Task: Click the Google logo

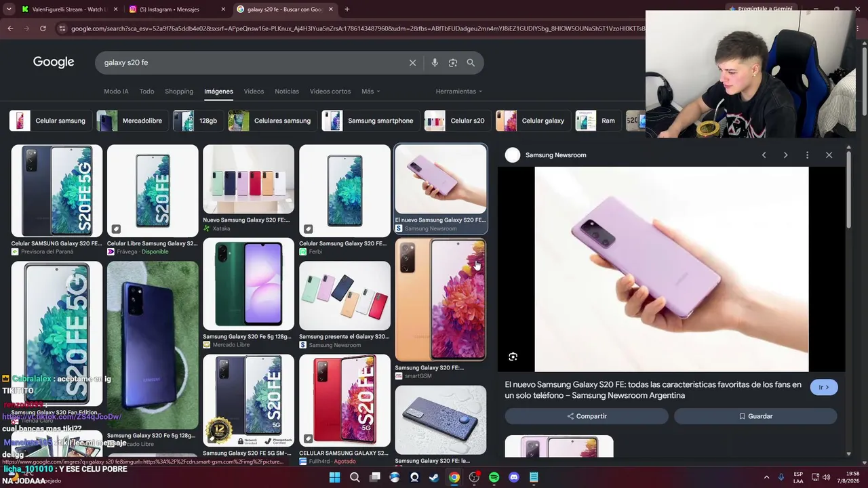Action: (x=54, y=62)
